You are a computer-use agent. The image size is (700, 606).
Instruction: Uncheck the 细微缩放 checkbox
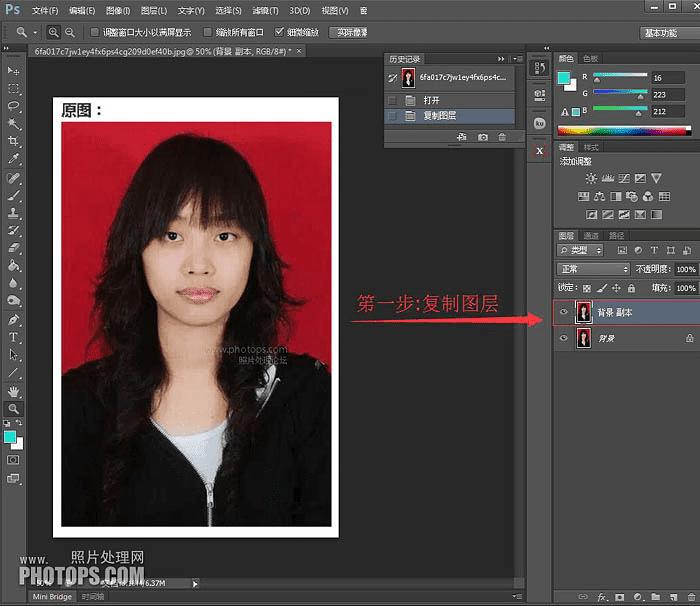280,32
